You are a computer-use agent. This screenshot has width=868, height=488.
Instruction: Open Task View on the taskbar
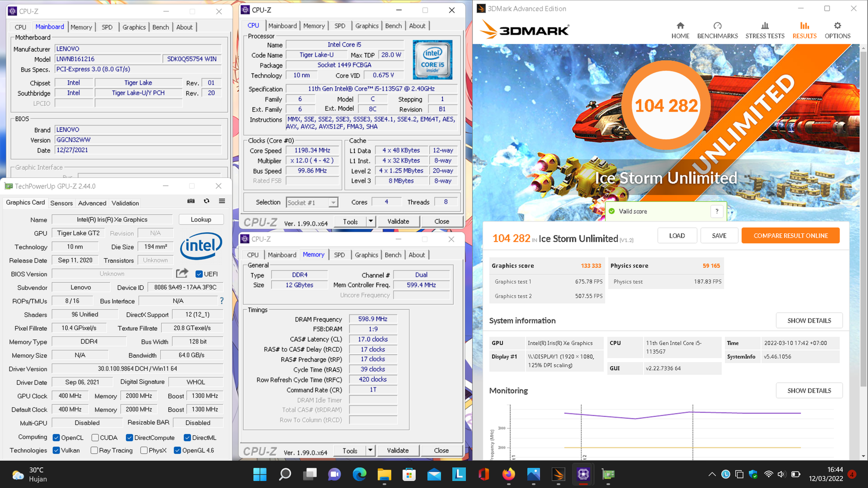[310, 474]
